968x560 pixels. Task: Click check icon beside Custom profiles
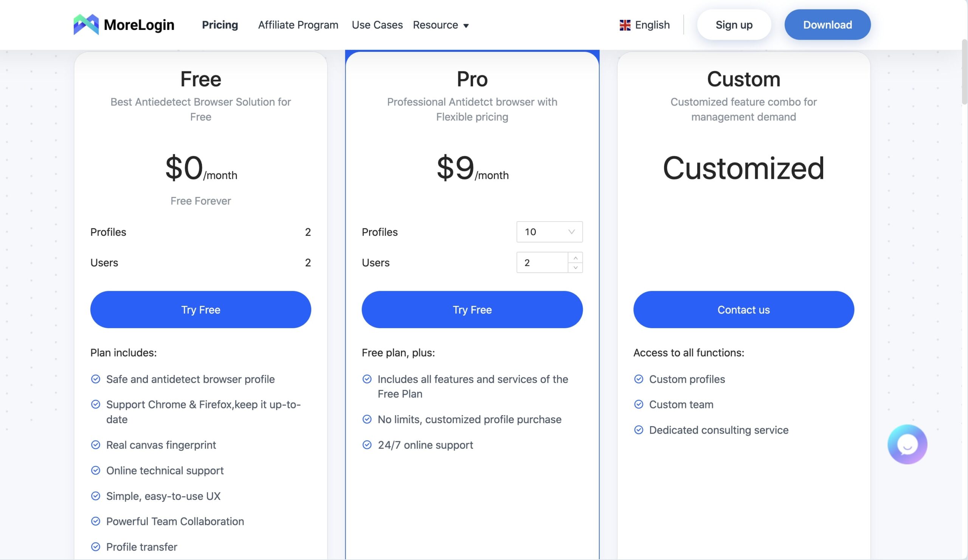click(x=638, y=379)
